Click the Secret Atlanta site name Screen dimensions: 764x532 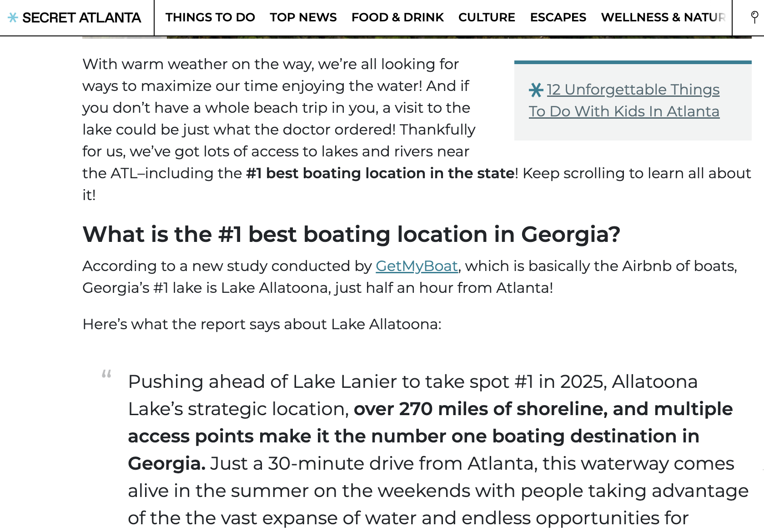click(x=81, y=18)
